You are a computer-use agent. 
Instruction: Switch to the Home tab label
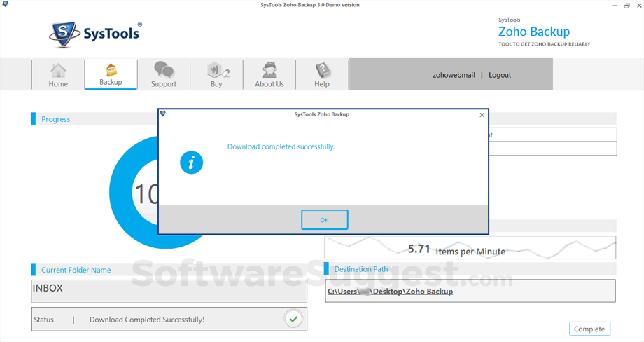[58, 84]
